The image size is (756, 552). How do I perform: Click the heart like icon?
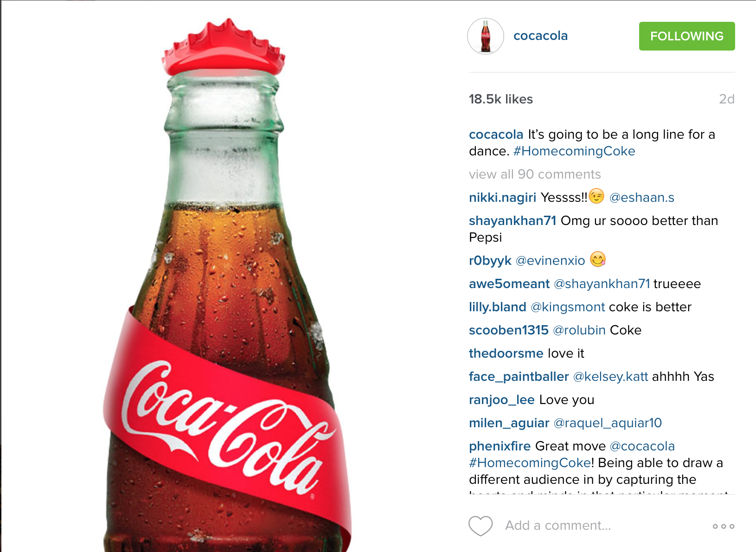[x=480, y=526]
